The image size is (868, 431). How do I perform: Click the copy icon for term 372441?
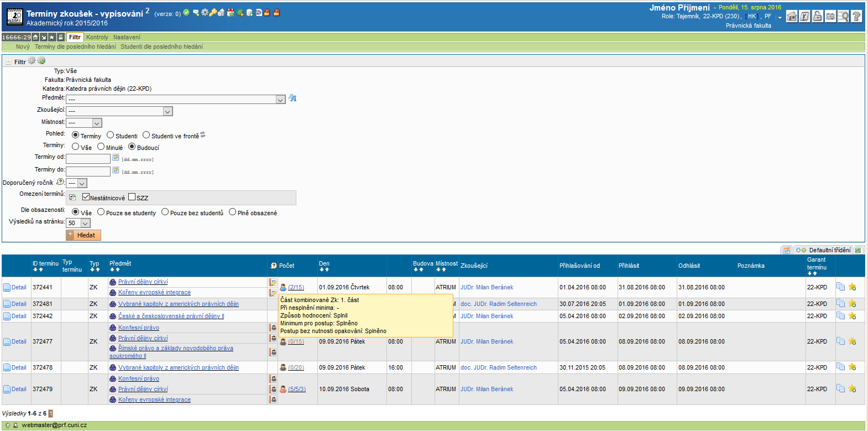pyautogui.click(x=840, y=287)
